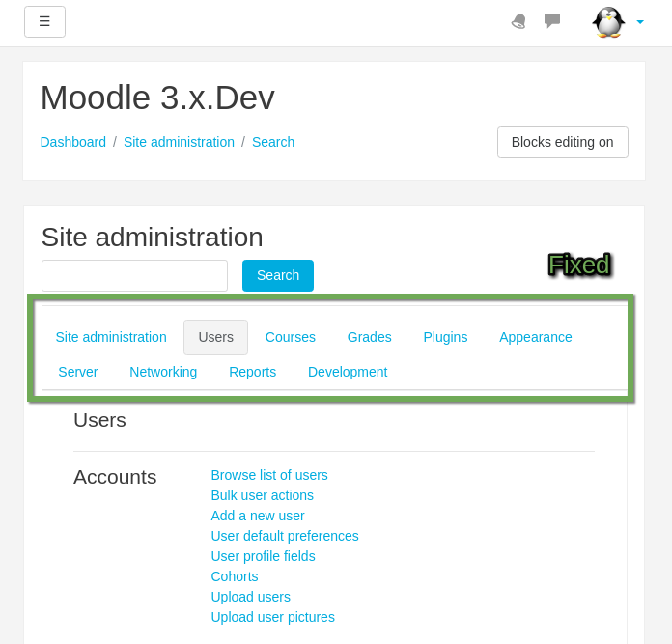Switch to the Development tab

click(x=348, y=372)
